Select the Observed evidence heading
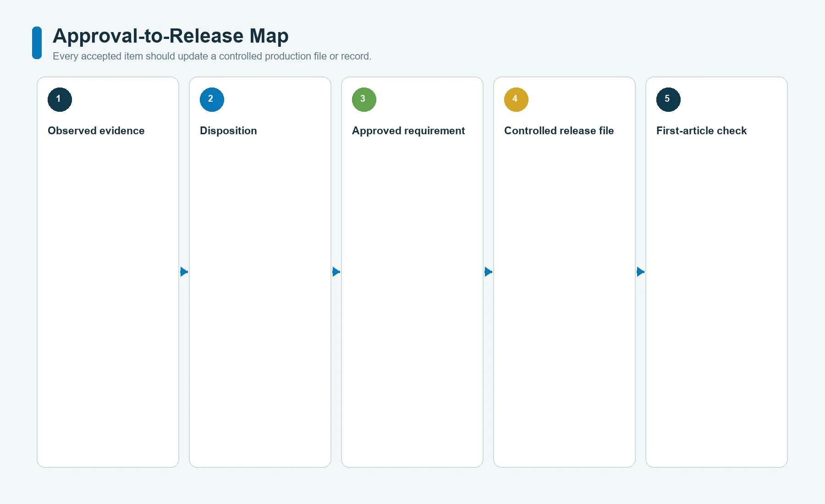 click(x=96, y=131)
